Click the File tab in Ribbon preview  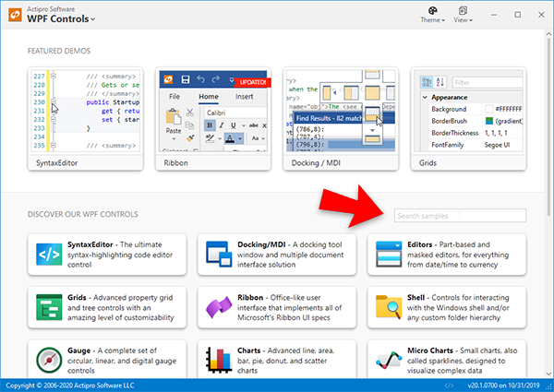[x=175, y=97]
